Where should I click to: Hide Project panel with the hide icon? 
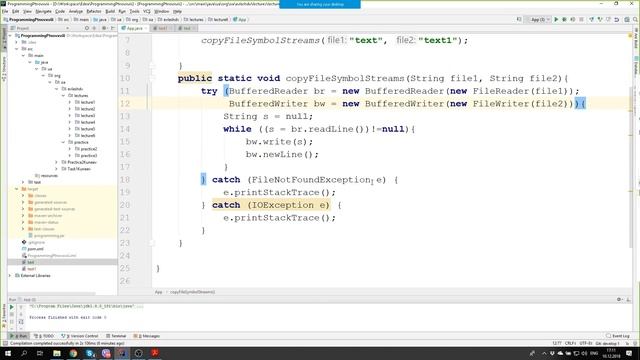113,28
